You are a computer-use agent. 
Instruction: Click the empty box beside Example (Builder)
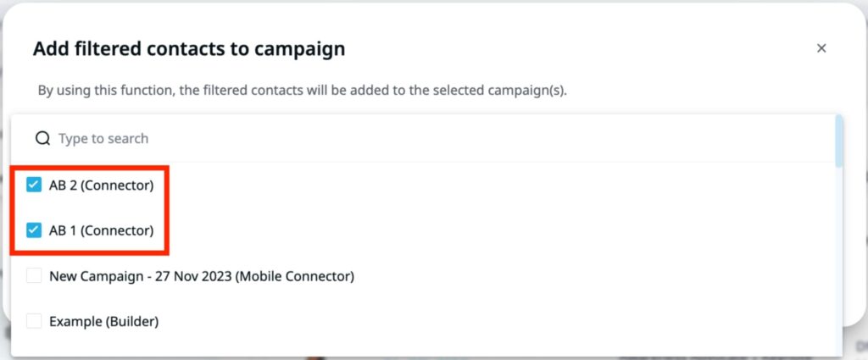pyautogui.click(x=34, y=321)
